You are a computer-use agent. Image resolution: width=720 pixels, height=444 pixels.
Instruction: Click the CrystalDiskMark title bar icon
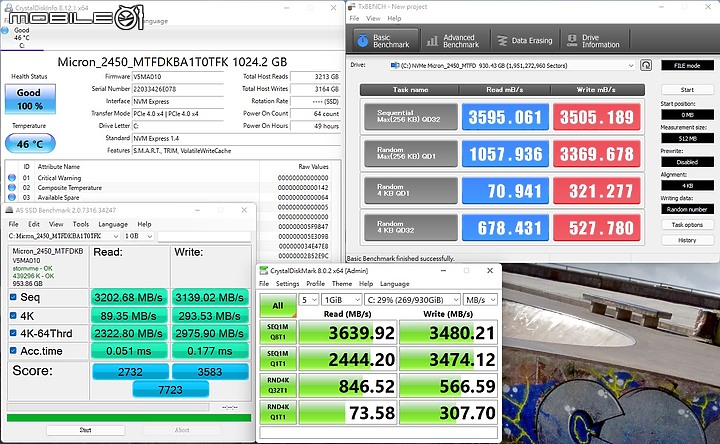point(263,270)
